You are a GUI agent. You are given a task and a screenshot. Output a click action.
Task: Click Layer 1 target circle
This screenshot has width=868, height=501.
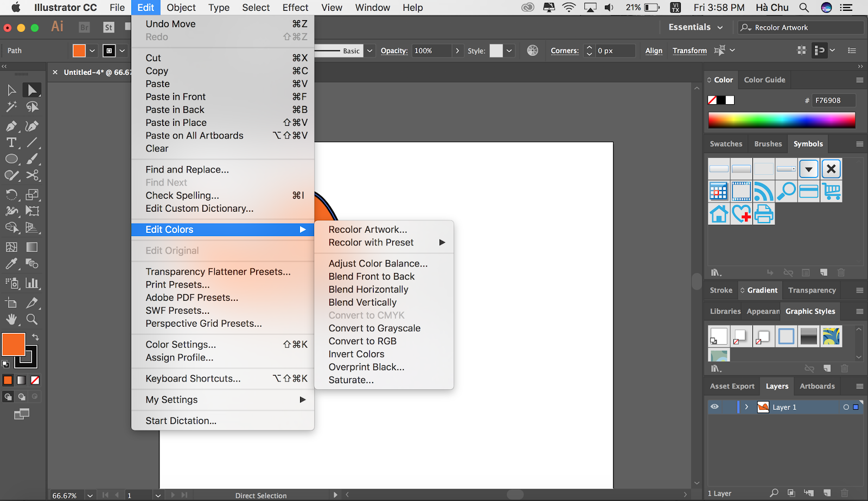click(846, 407)
